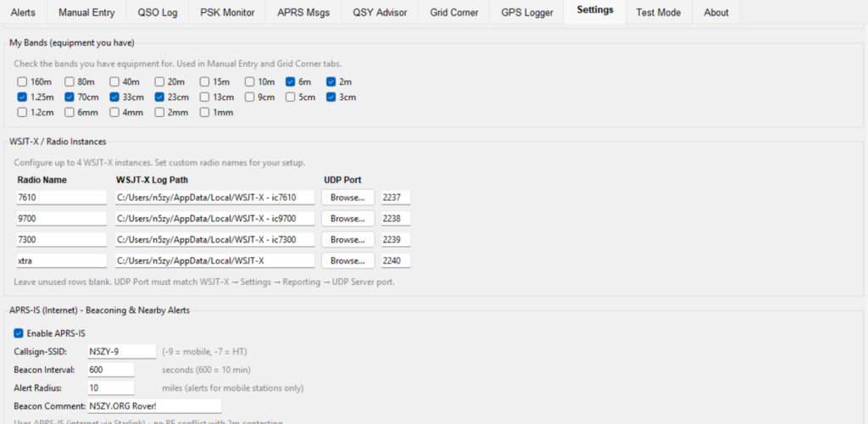Click Browse for the 9700 radio row
The height and width of the screenshot is (424, 868).
348,218
